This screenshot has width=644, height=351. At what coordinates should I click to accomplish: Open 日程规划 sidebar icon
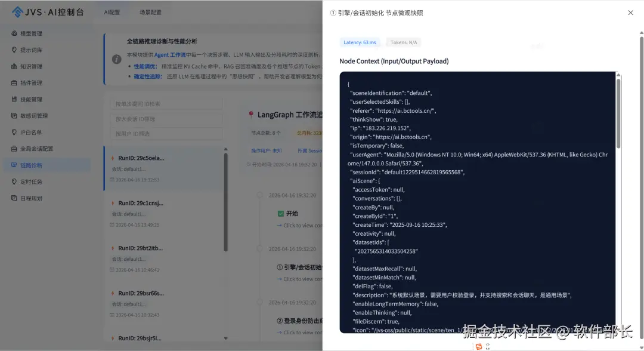(x=14, y=198)
